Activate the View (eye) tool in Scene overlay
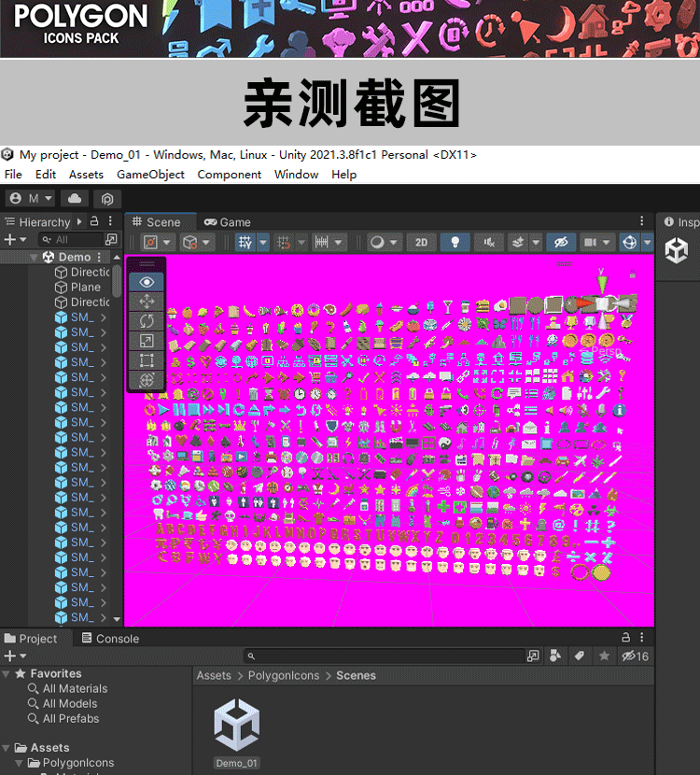Viewport: 700px width, 775px height. point(147,282)
